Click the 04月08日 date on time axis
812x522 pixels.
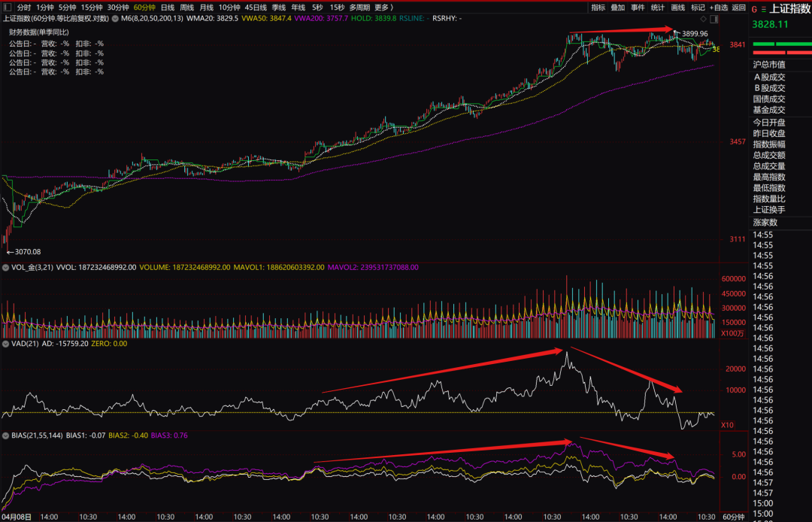(x=18, y=517)
